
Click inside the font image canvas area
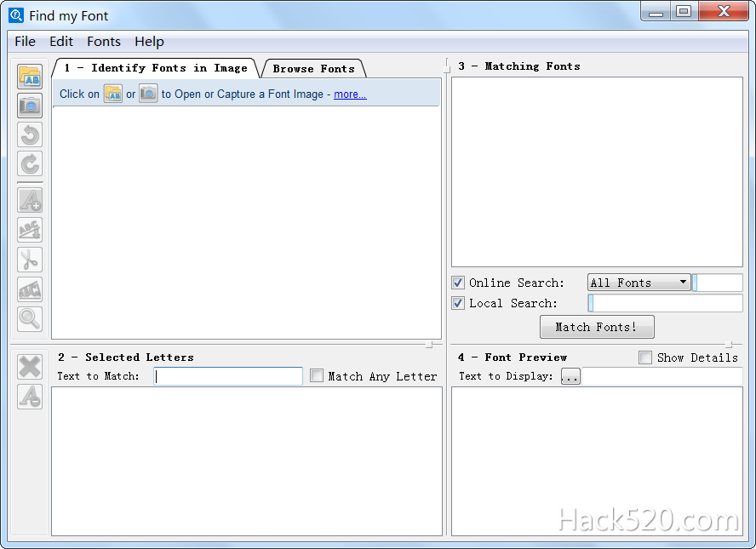[246, 223]
